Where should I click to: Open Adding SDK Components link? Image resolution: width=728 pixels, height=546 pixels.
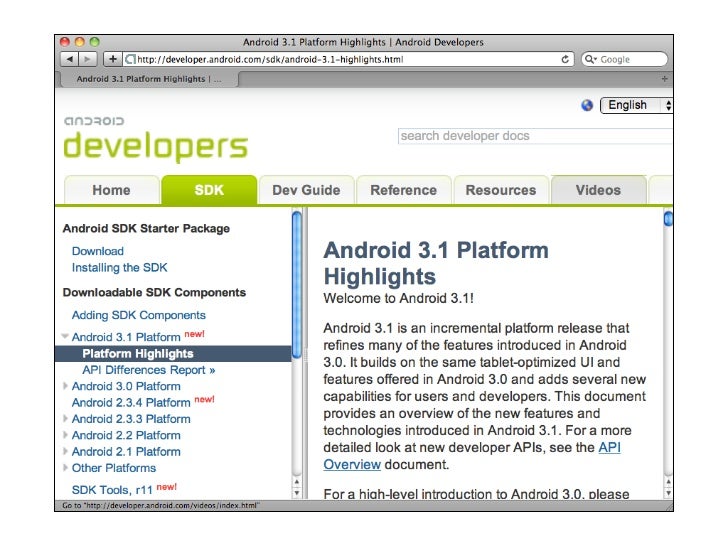[x=138, y=315]
